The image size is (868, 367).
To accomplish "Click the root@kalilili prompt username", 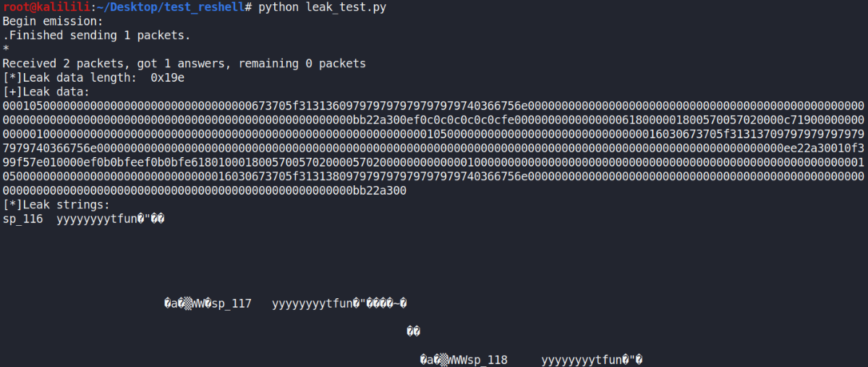I will 44,6.
